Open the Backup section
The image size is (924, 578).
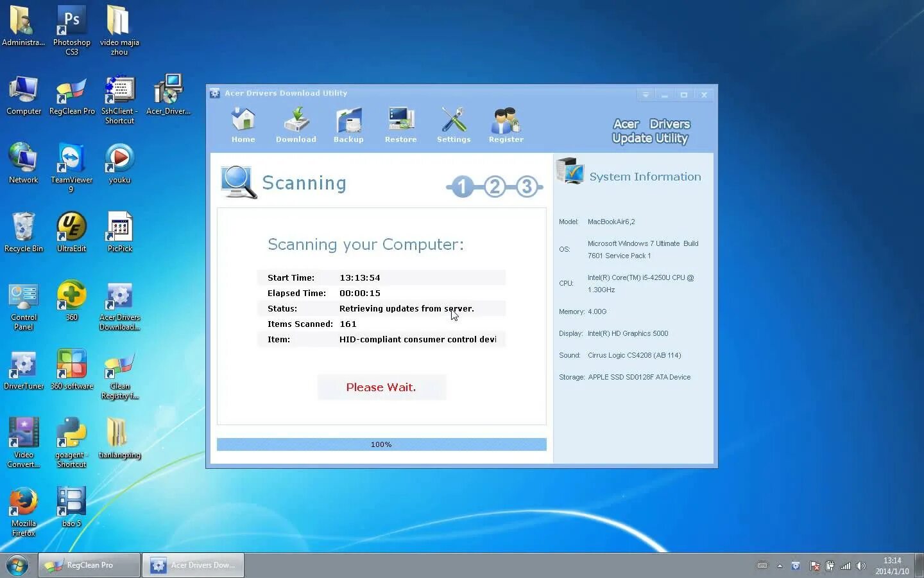tap(348, 125)
